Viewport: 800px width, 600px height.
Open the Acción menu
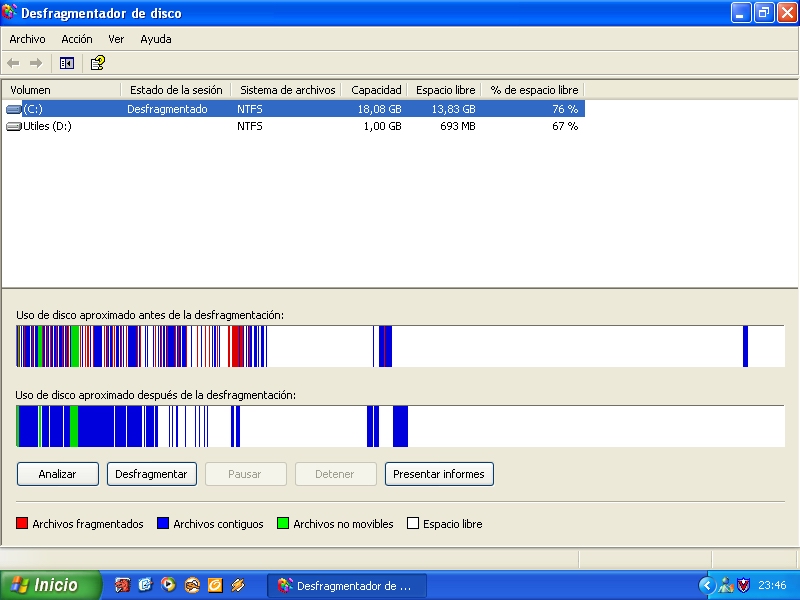76,39
